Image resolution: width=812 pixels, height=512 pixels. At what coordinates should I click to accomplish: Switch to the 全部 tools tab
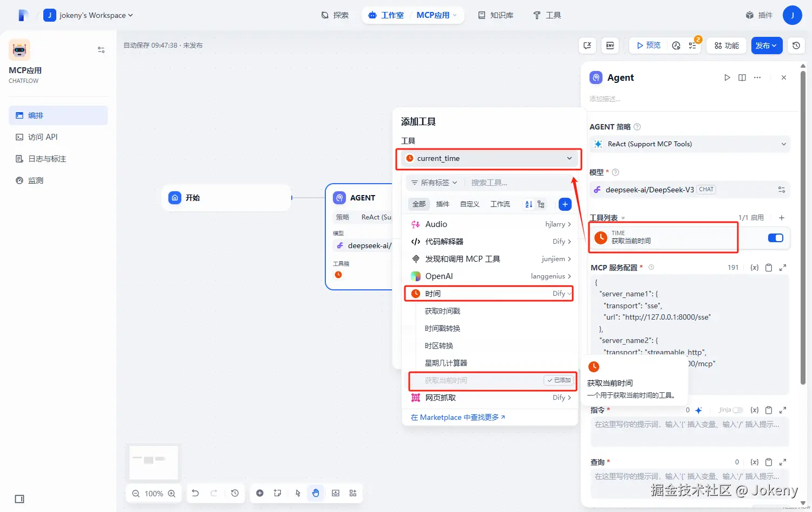click(419, 204)
